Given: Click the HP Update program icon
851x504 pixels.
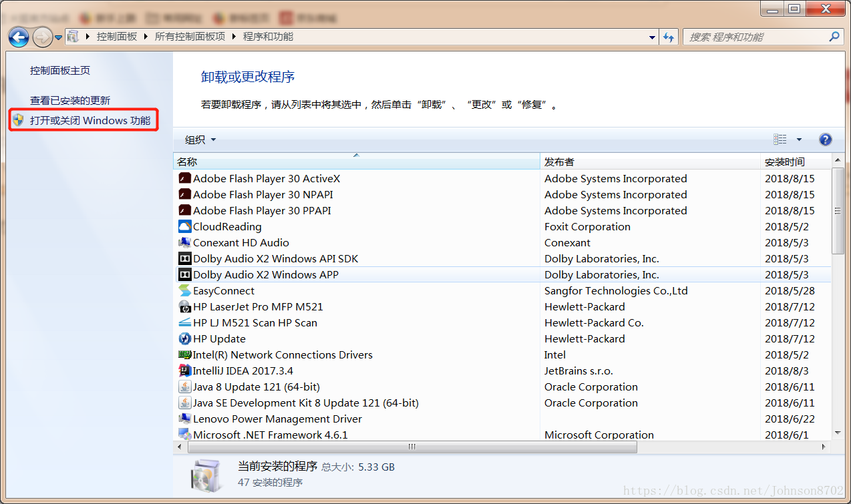Looking at the screenshot, I should pos(185,338).
